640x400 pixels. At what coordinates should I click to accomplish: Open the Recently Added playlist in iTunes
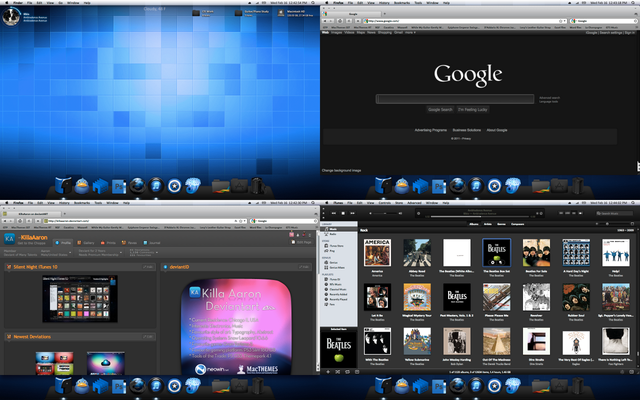click(x=339, y=294)
